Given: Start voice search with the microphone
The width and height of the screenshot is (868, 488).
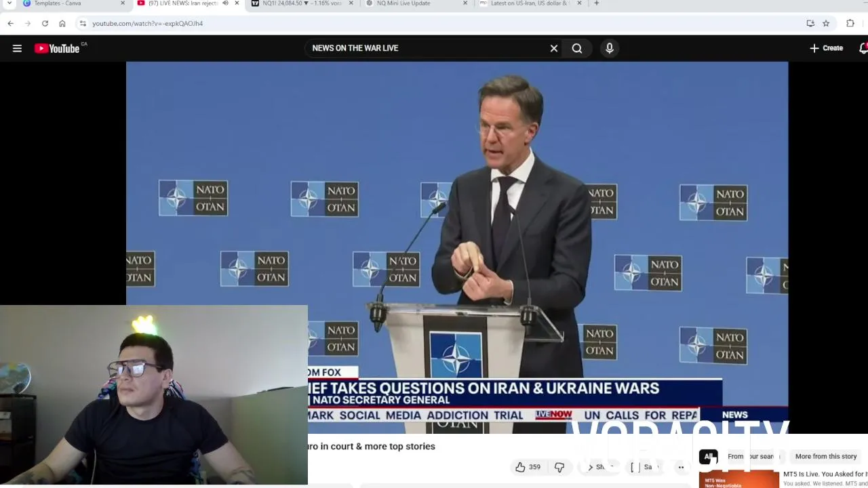Looking at the screenshot, I should point(610,48).
